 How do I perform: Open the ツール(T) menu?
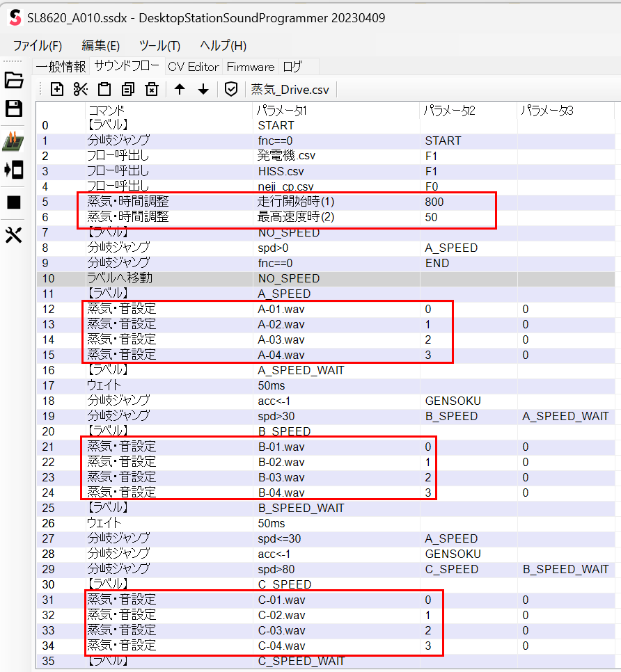pyautogui.click(x=159, y=46)
